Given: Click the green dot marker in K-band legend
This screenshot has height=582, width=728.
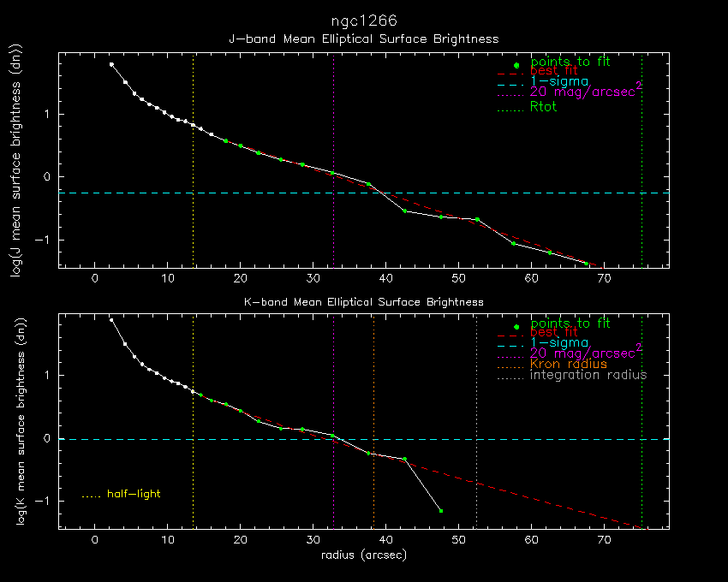Looking at the screenshot, I should click(x=516, y=328).
